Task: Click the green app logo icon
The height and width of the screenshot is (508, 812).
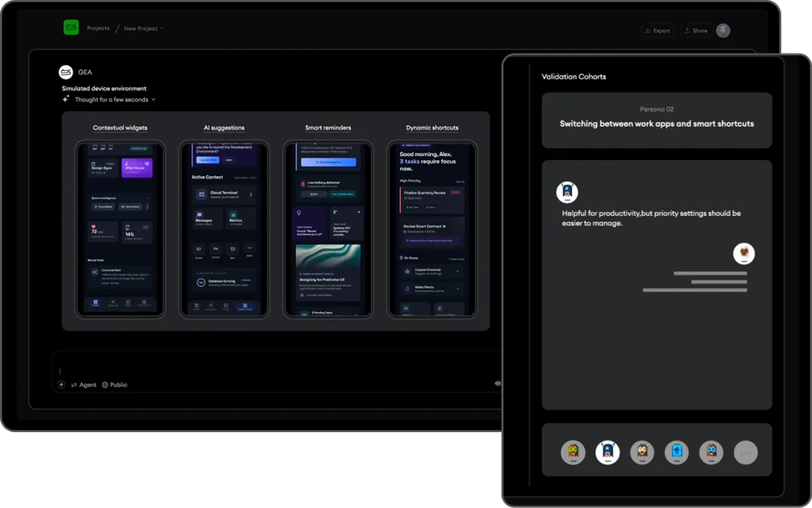Action: 71,28
